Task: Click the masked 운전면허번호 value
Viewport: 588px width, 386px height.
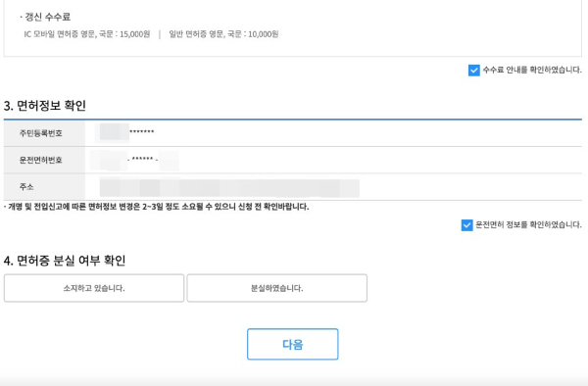Action: [135, 160]
